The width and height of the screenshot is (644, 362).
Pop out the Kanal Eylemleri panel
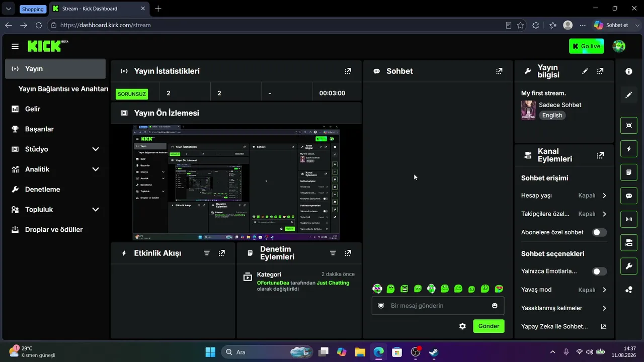click(x=600, y=155)
